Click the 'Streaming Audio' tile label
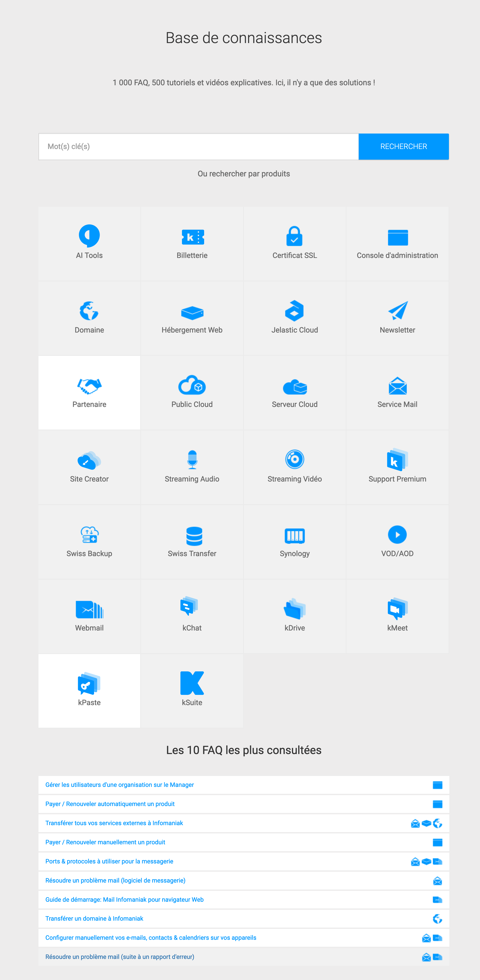This screenshot has width=480, height=980. 192,479
